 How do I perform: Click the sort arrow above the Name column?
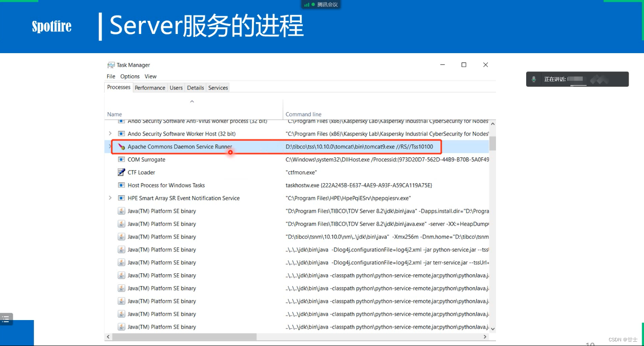pos(192,101)
